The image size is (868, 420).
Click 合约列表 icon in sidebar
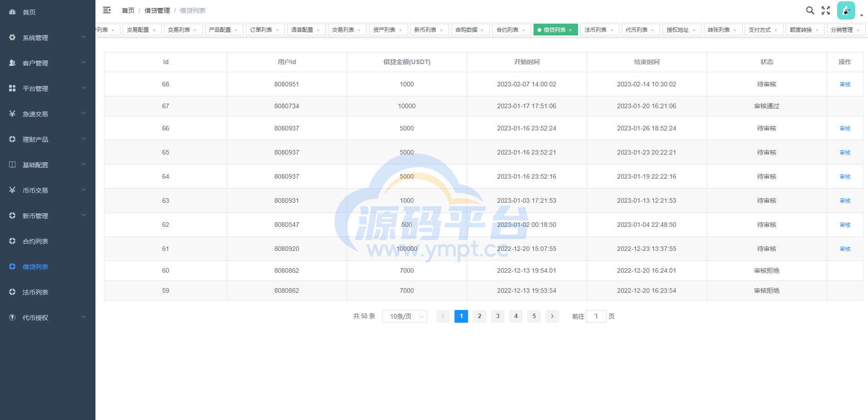click(12, 241)
